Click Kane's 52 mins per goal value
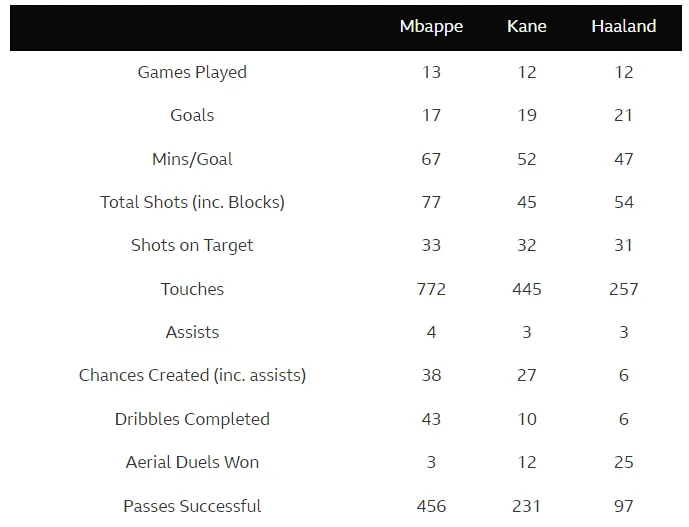Viewport: 689px width, 527px height. click(527, 159)
